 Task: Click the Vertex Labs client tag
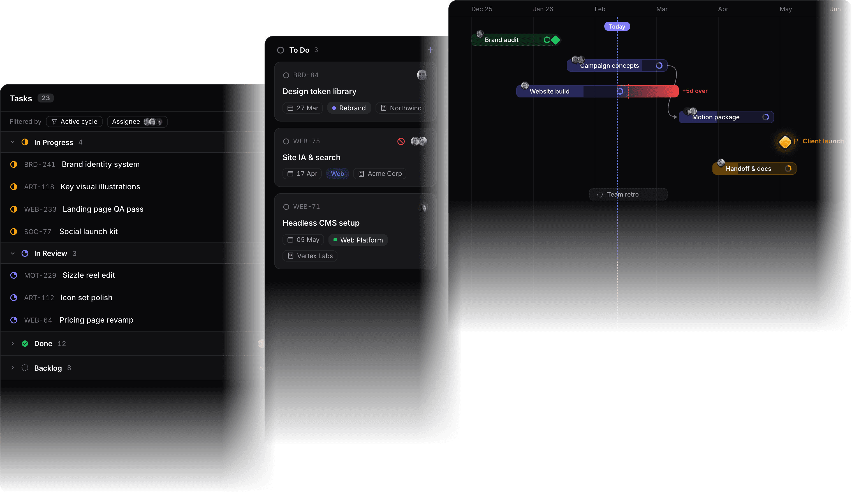[x=310, y=256]
